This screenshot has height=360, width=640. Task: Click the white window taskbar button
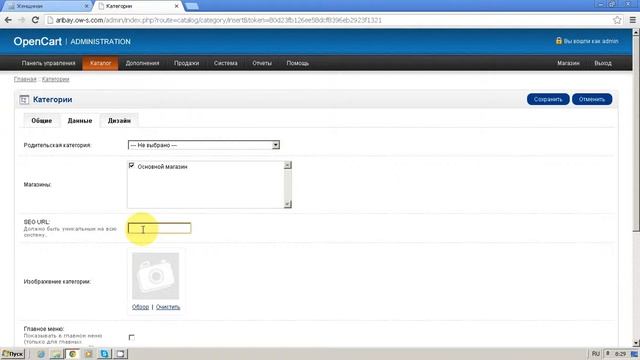(121, 354)
